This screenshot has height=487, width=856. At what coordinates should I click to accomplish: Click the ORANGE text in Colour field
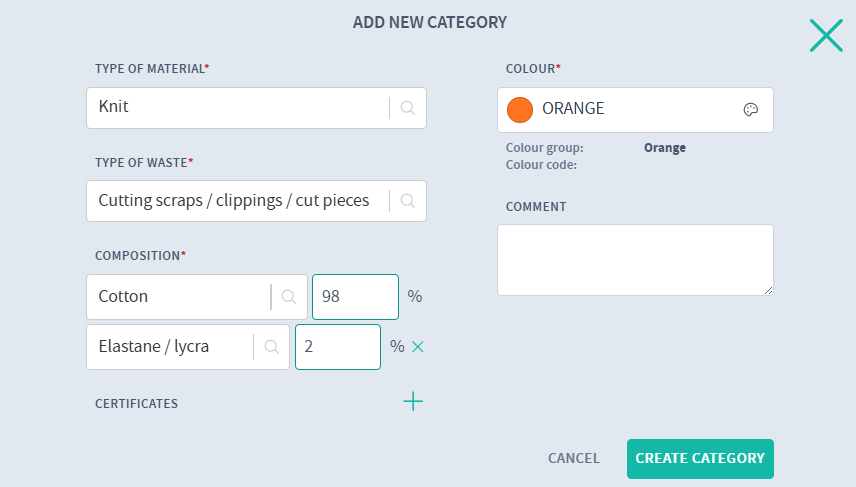coord(573,109)
